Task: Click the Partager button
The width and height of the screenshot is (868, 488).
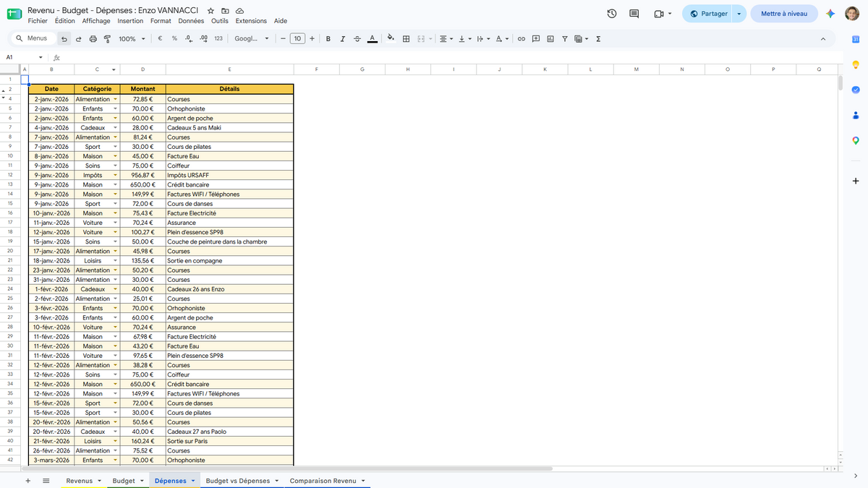Action: (707, 14)
